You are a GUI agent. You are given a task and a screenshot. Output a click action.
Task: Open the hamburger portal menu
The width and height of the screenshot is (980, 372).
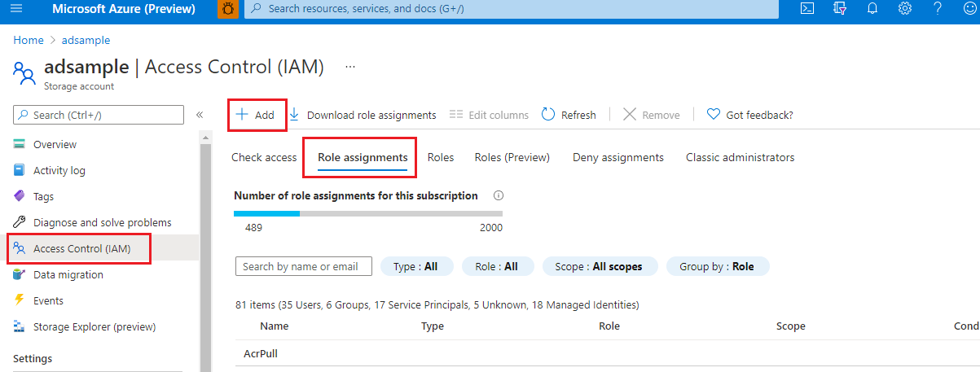(x=16, y=9)
